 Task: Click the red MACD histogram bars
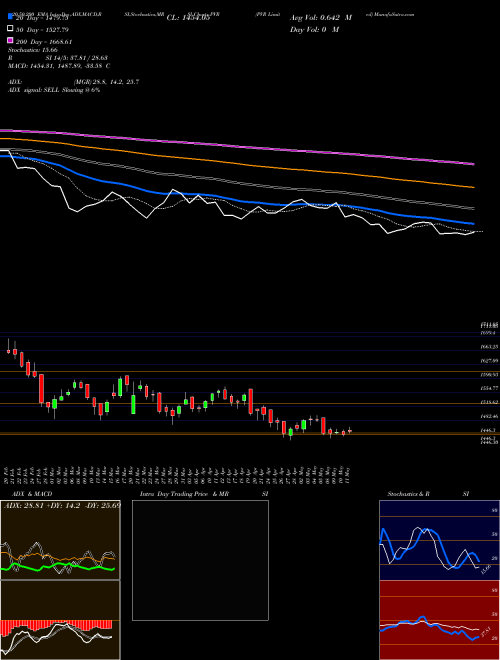pyautogui.click(x=56, y=626)
